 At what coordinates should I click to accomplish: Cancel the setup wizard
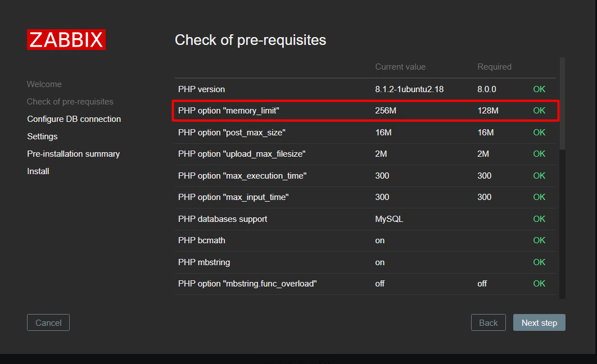(48, 322)
